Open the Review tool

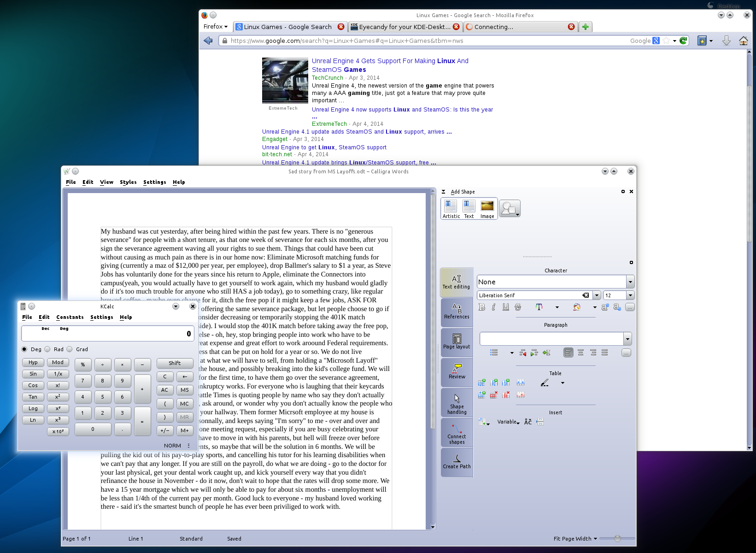tap(457, 372)
